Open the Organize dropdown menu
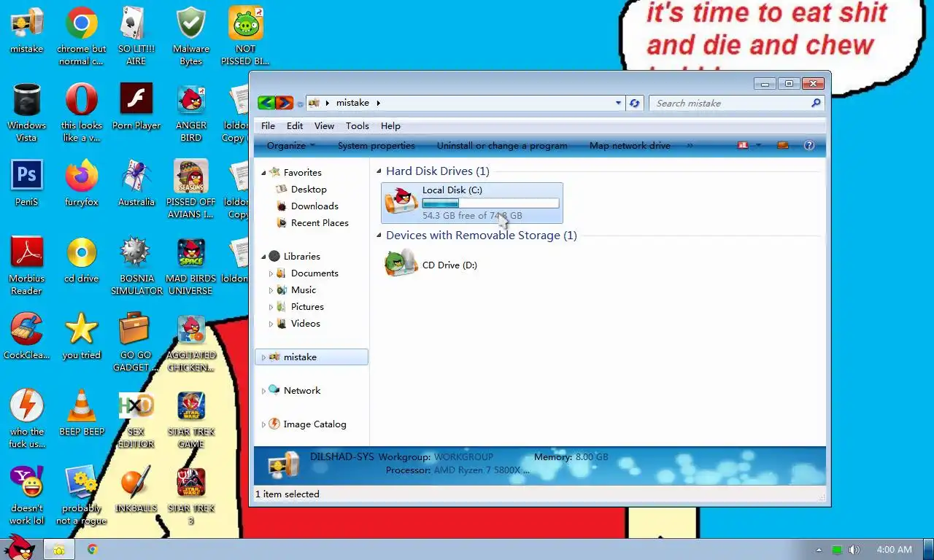 tap(290, 145)
